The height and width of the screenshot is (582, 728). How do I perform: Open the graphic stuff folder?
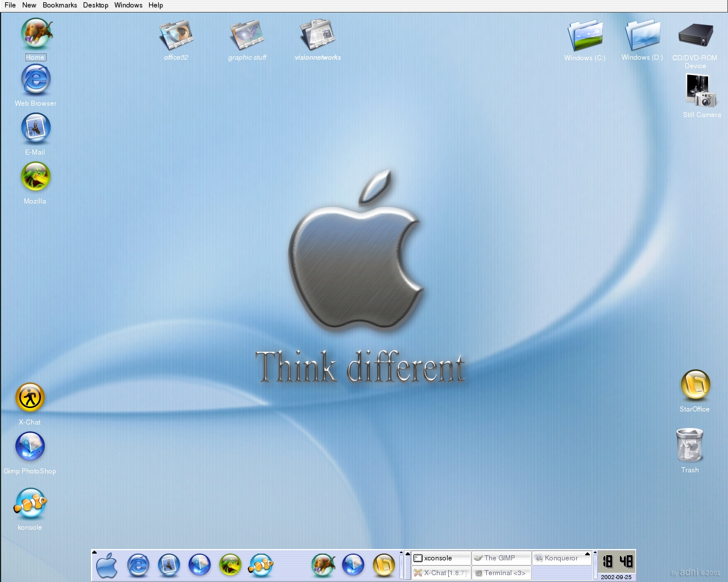click(247, 35)
